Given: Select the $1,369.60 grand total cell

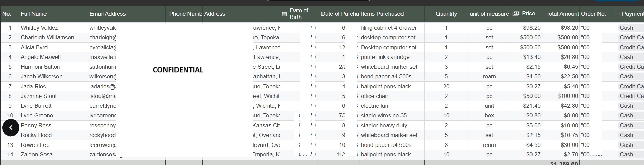Looking at the screenshot, I should click(564, 163).
